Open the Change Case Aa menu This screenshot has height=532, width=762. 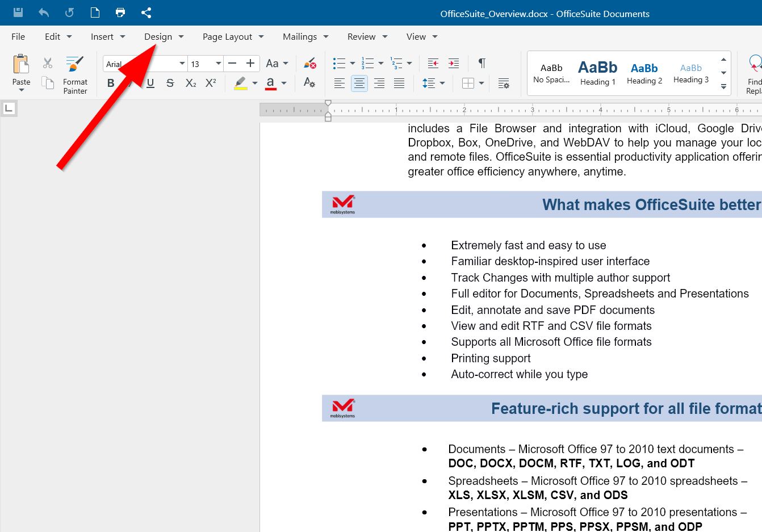(277, 64)
